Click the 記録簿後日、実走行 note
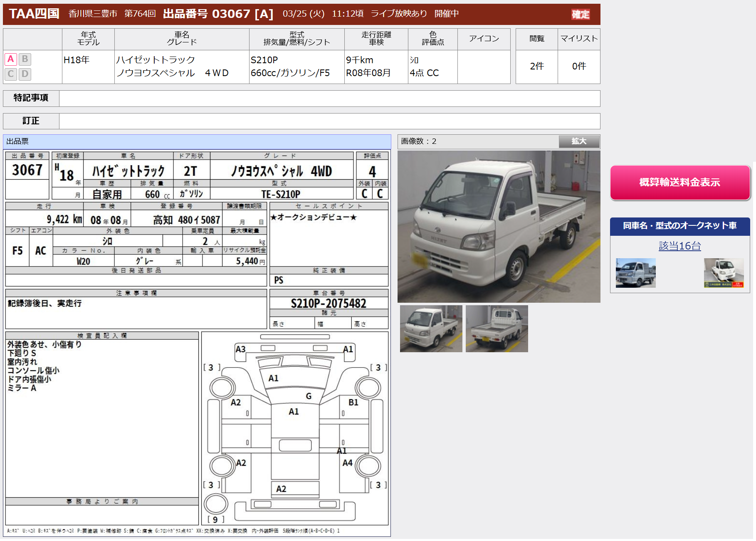 (x=45, y=303)
